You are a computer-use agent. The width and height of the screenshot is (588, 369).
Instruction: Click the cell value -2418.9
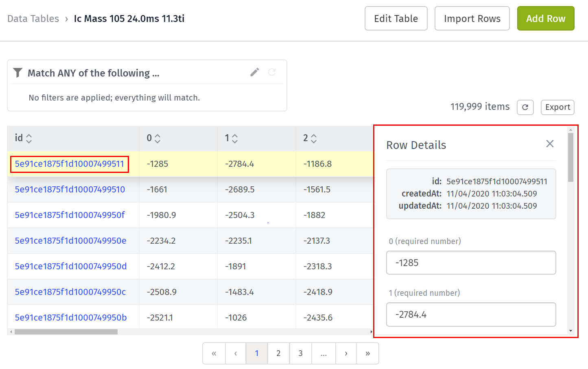(x=318, y=292)
